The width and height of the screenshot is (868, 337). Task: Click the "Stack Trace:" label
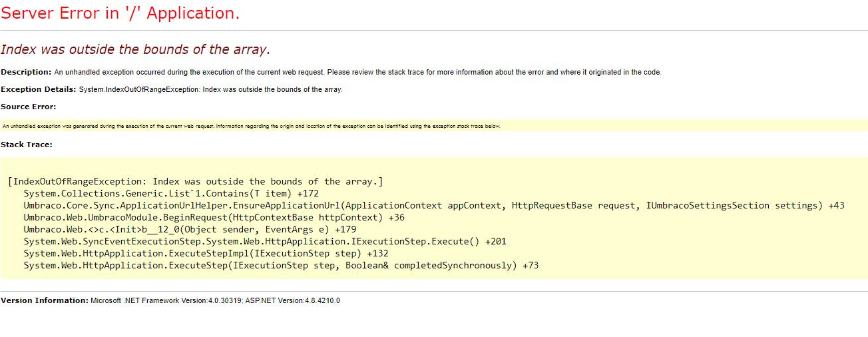point(27,144)
